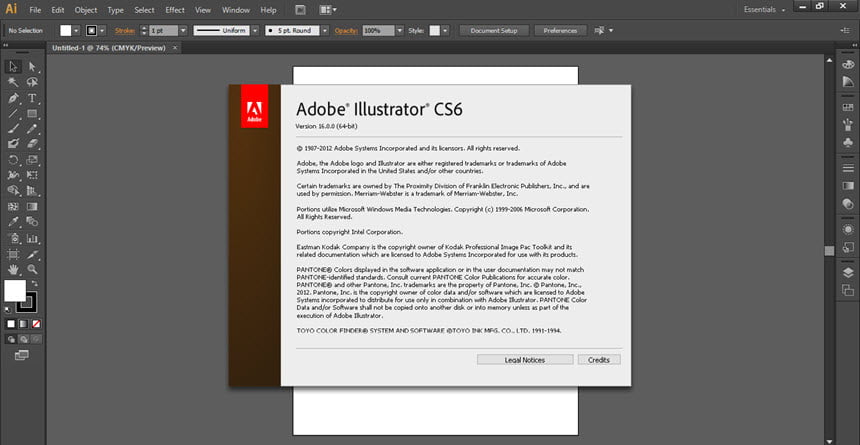Select the Artboard tool
This screenshot has width=860, height=445.
point(13,254)
